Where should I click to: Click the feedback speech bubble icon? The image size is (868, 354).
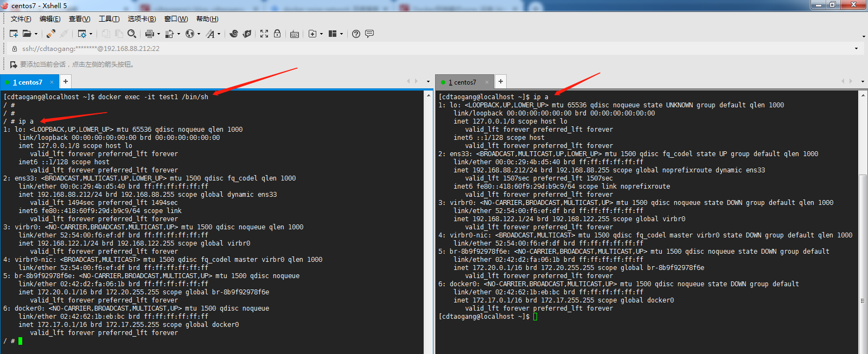click(369, 34)
